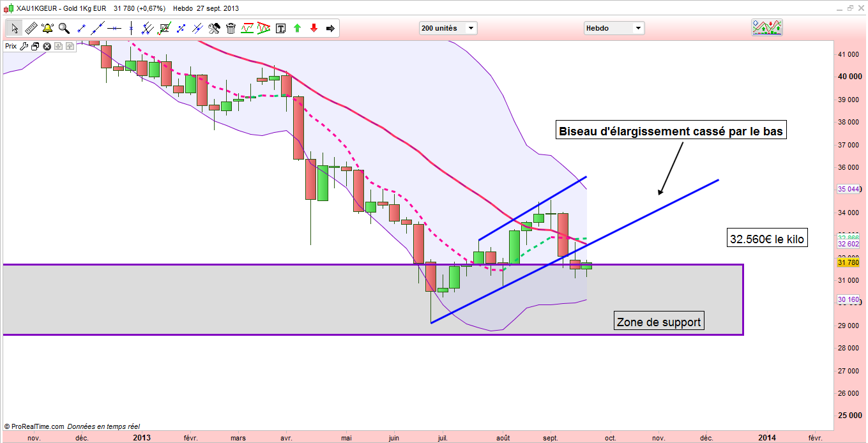Click the '32.560€ le kilo' label
868x443 pixels.
[x=768, y=239]
